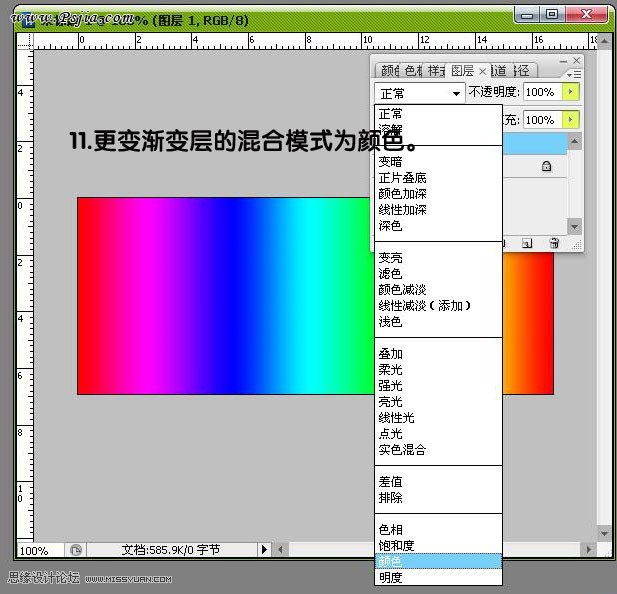Click the status bar preview icon

click(x=76, y=550)
